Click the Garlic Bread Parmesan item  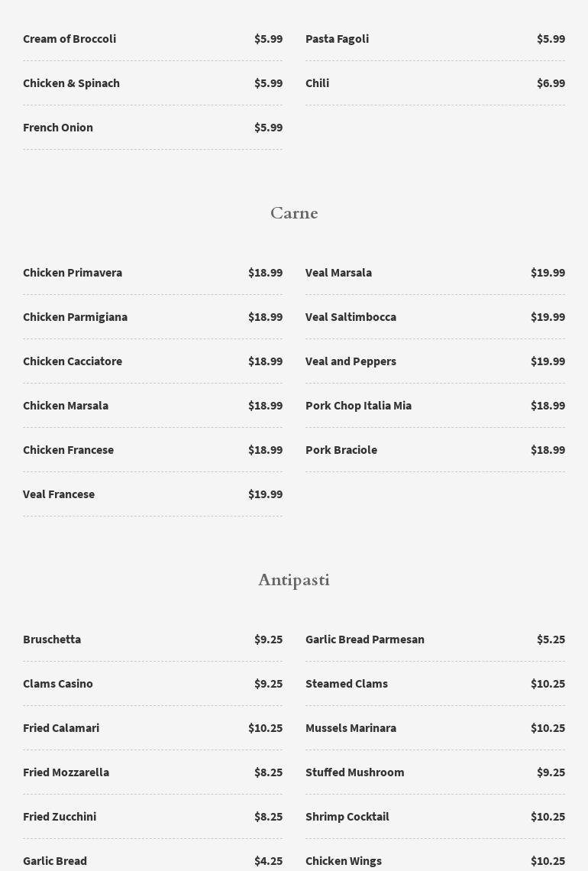click(365, 639)
